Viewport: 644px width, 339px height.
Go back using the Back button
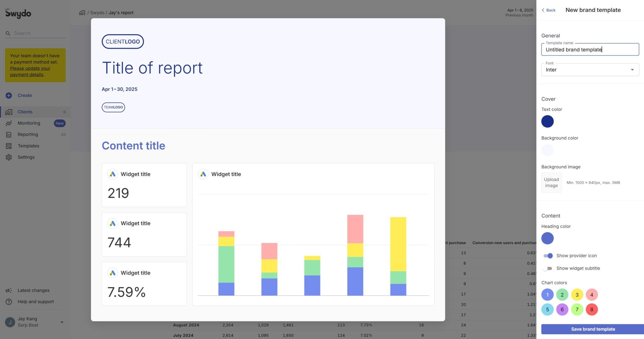tap(548, 10)
